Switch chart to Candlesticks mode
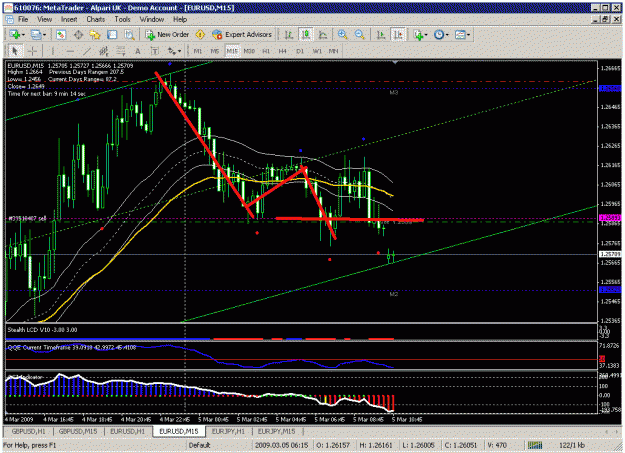625x453 pixels. tap(306, 35)
